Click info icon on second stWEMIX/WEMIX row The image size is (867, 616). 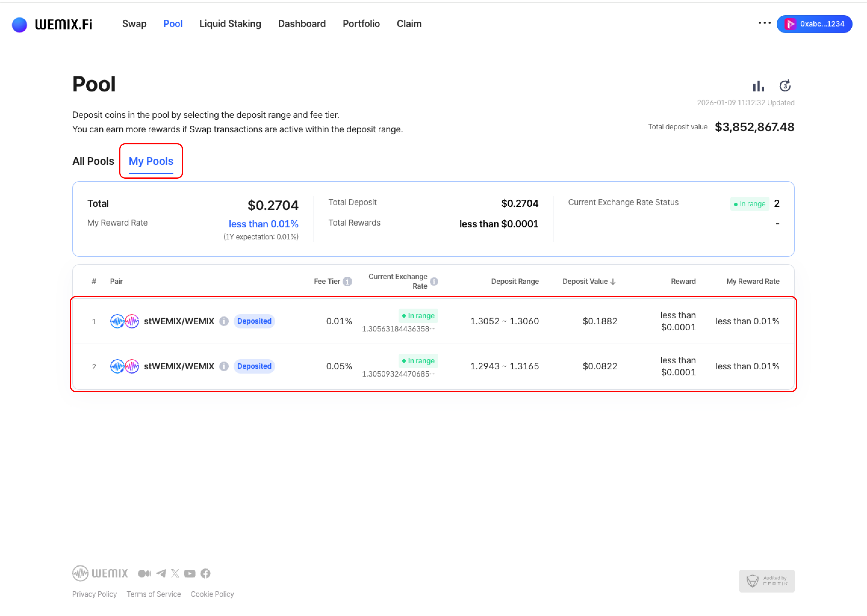click(224, 366)
